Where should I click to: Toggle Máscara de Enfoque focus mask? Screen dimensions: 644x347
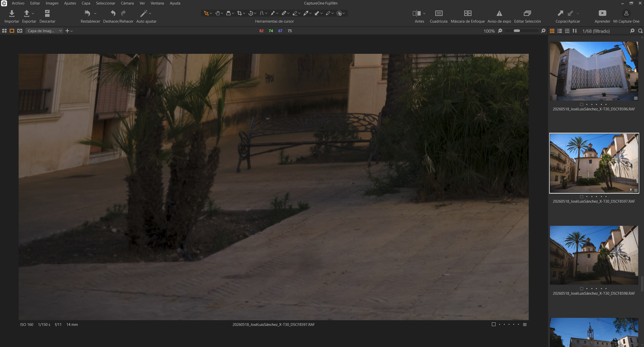(x=468, y=13)
